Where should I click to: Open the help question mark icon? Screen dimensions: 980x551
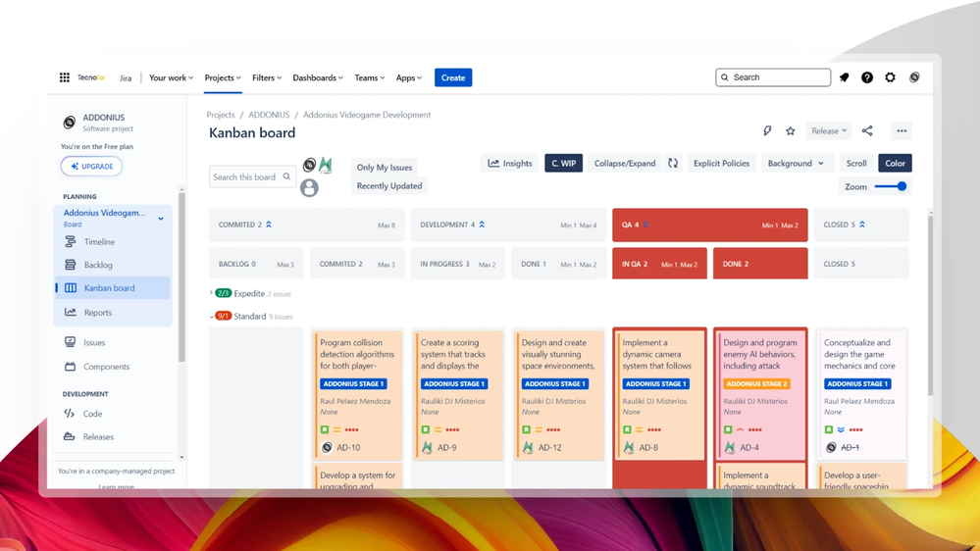867,77
